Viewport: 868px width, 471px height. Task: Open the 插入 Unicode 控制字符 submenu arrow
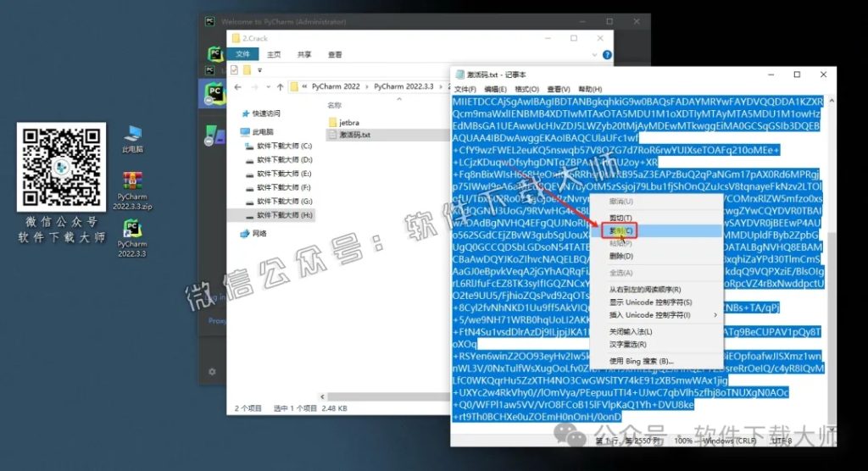click(715, 315)
